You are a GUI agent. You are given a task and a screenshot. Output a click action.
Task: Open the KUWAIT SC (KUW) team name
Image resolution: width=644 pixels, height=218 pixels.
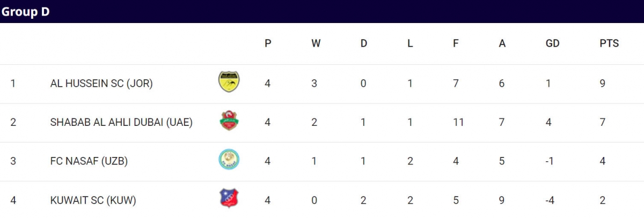click(x=93, y=200)
